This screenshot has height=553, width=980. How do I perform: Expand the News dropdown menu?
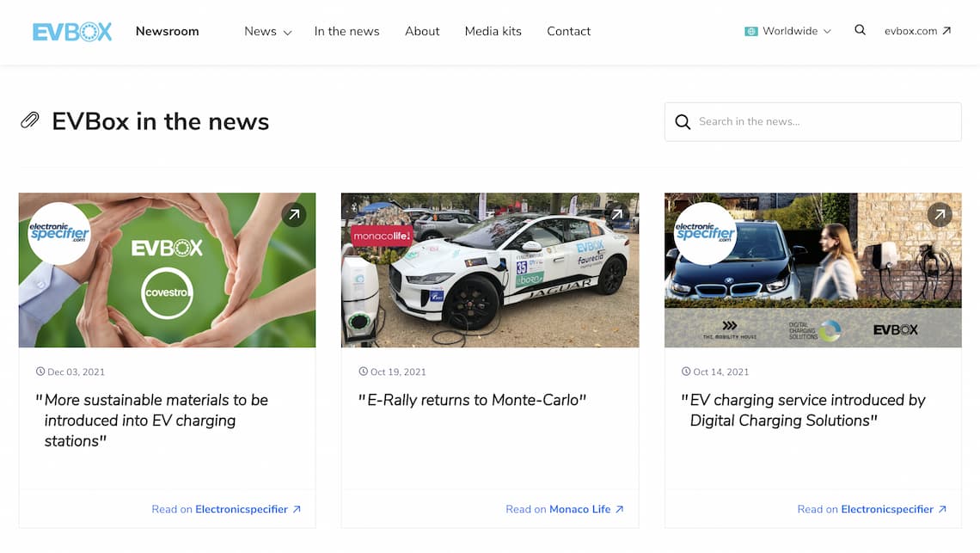[267, 31]
